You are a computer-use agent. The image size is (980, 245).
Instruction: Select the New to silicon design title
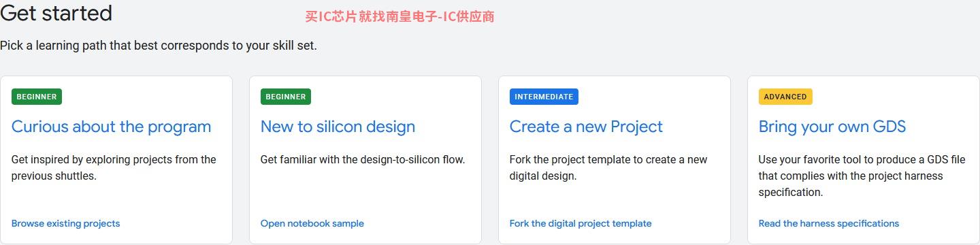tap(338, 127)
